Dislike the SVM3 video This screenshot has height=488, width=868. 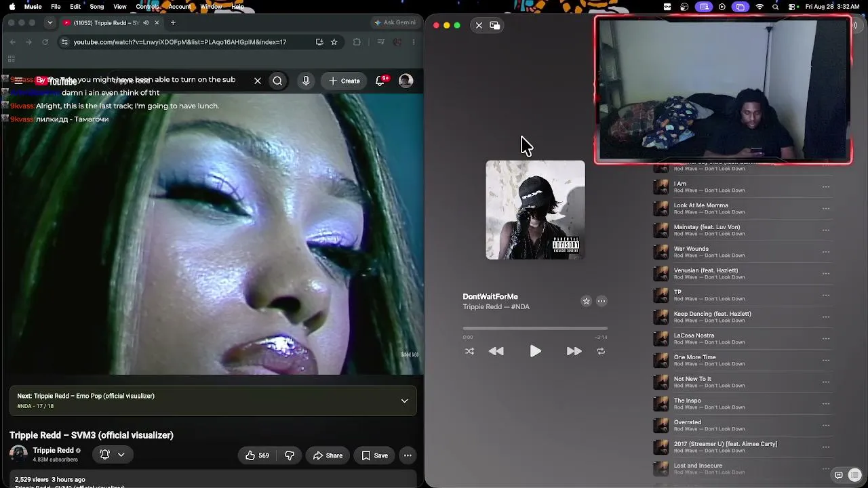pyautogui.click(x=290, y=455)
